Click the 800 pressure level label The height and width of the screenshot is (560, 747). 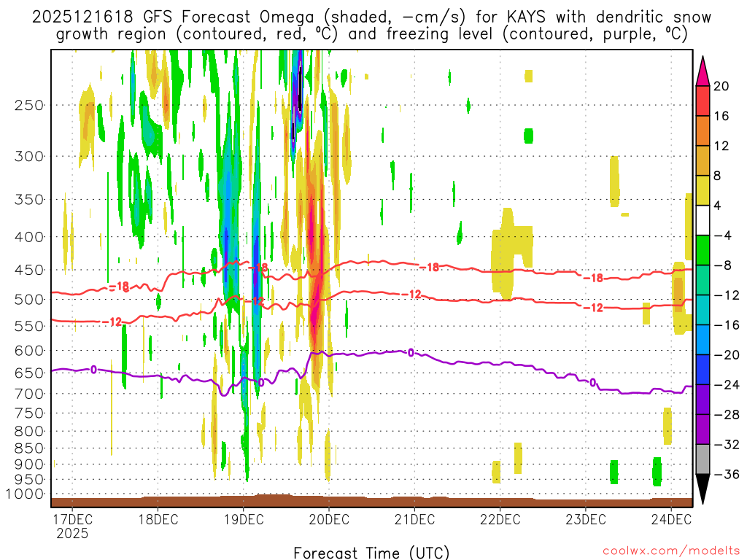(29, 431)
